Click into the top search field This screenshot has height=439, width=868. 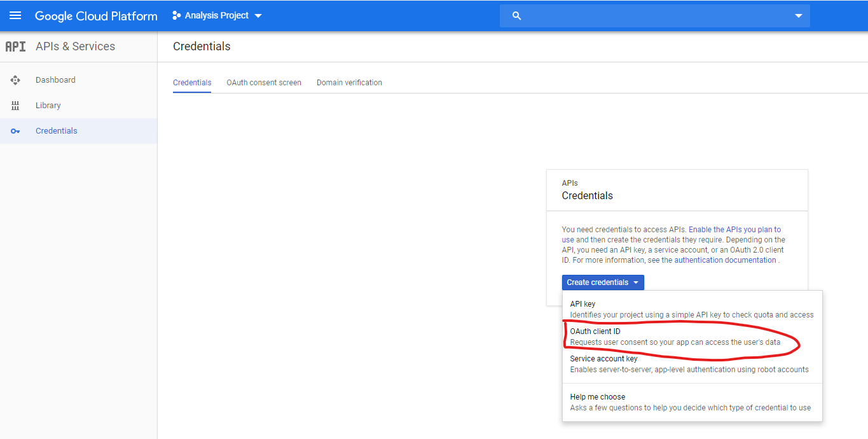pyautogui.click(x=655, y=16)
